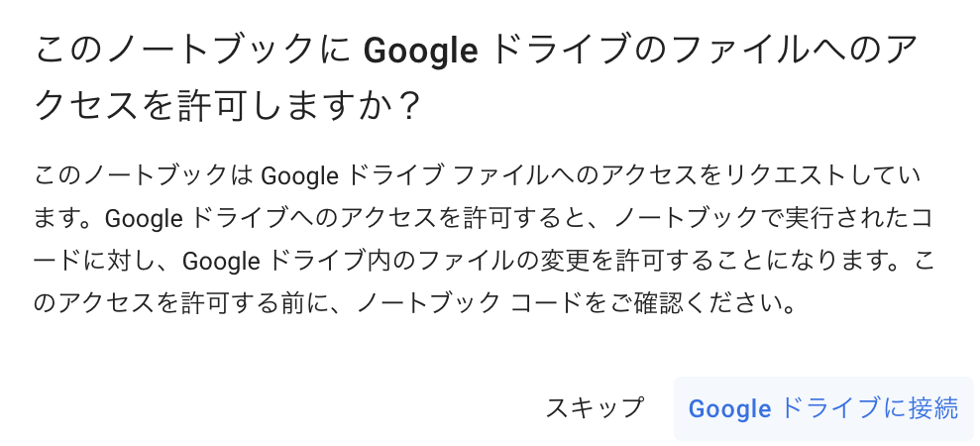Click the last description line ending ご確認ください
Viewport: 980px width, 446px height.
click(417, 303)
